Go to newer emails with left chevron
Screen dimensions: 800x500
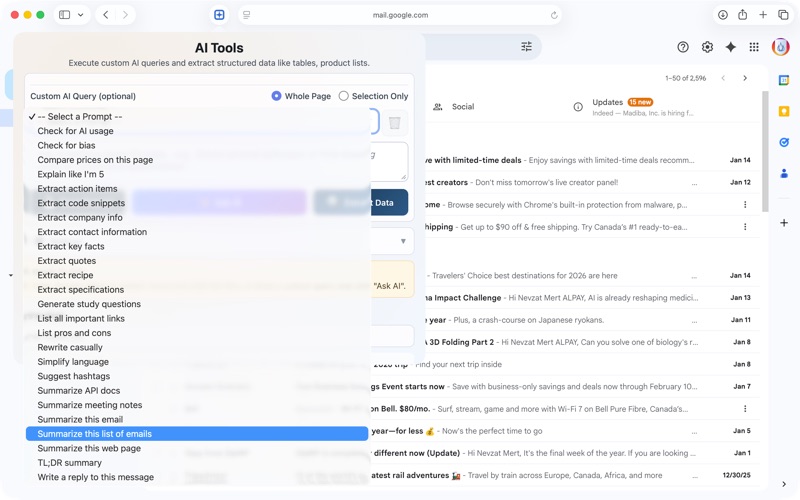[x=723, y=78]
